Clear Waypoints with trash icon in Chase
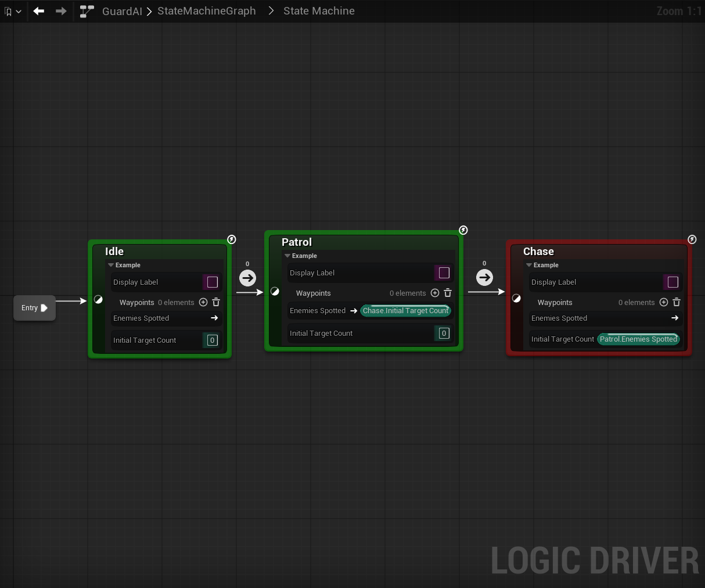The image size is (705, 588). tap(677, 302)
